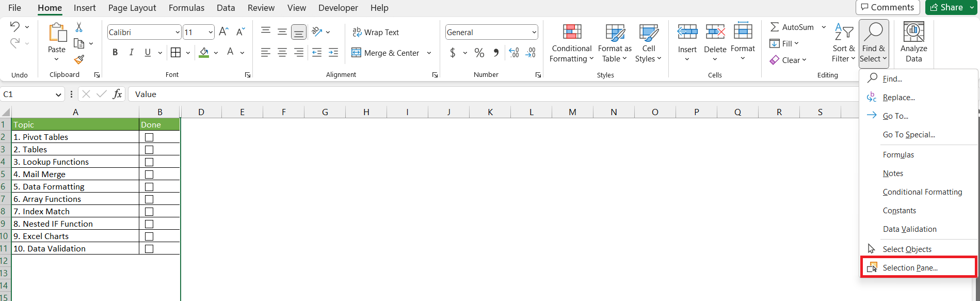Image resolution: width=980 pixels, height=301 pixels.
Task: Apply Percent Style format
Action: pyautogui.click(x=479, y=53)
